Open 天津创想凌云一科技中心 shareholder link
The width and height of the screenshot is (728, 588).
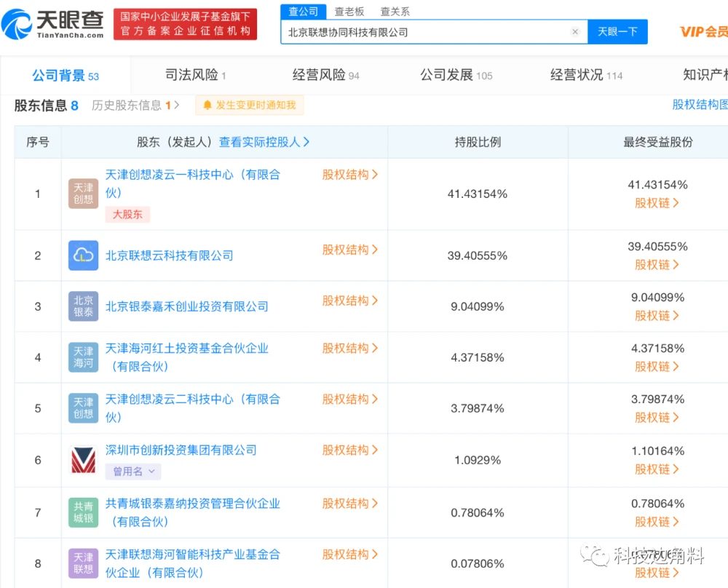tap(193, 184)
